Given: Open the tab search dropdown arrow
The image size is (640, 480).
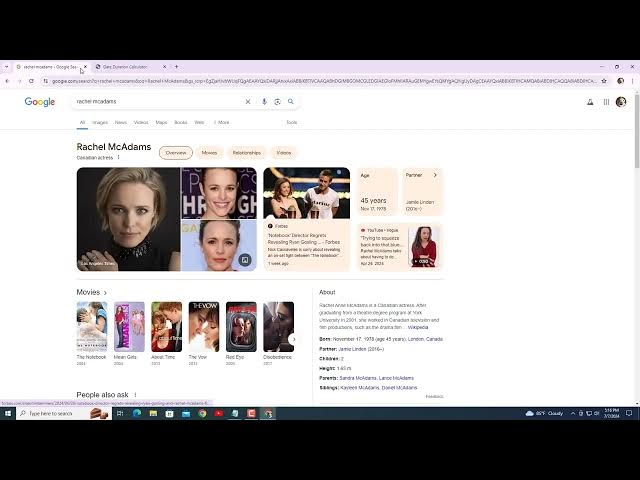Looking at the screenshot, I should [x=6, y=67].
